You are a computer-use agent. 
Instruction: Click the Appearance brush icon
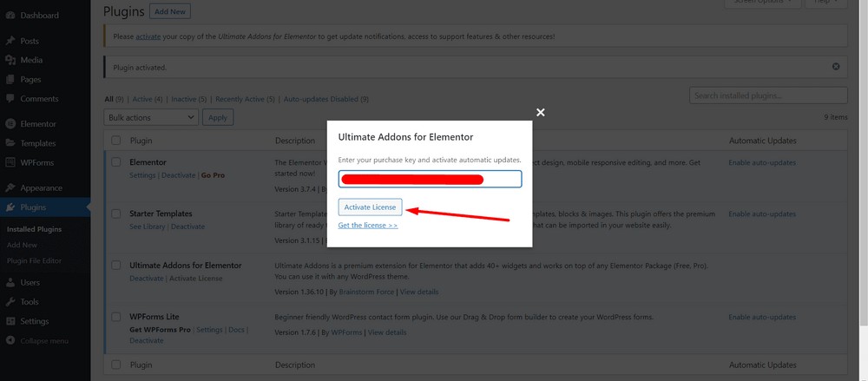[10, 187]
